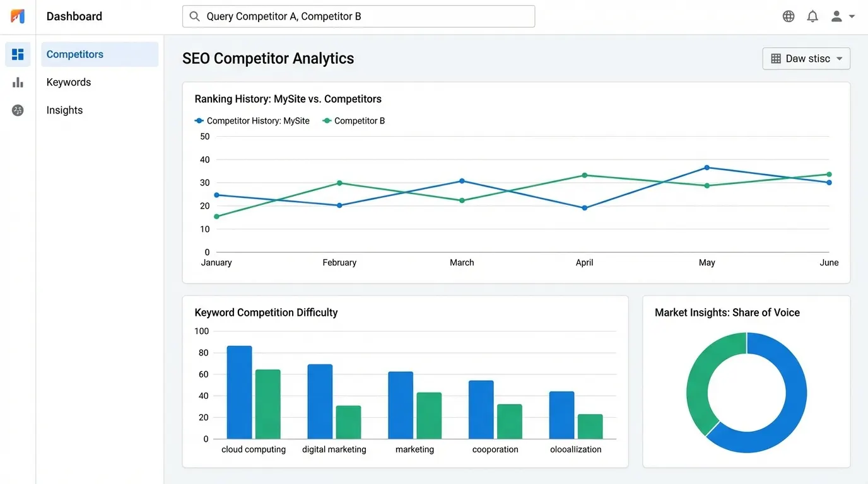Select the Competitors navigation item
The height and width of the screenshot is (484, 868).
coord(74,54)
